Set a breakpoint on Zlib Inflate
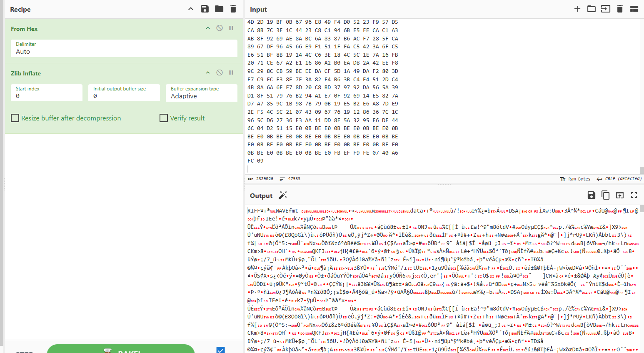This screenshot has height=353, width=644. pyautogui.click(x=231, y=73)
